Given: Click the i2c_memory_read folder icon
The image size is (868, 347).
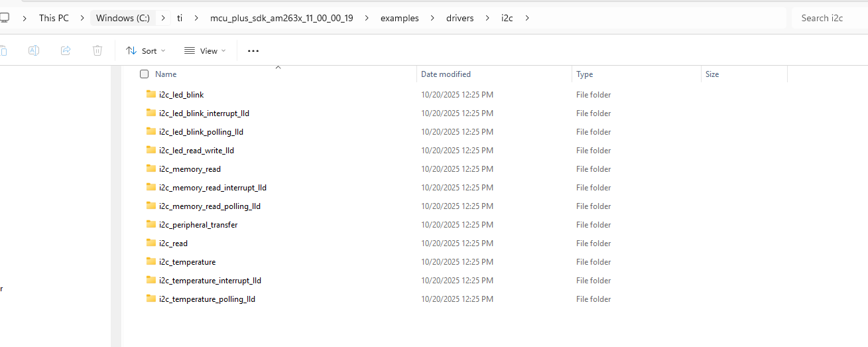Looking at the screenshot, I should 151,169.
